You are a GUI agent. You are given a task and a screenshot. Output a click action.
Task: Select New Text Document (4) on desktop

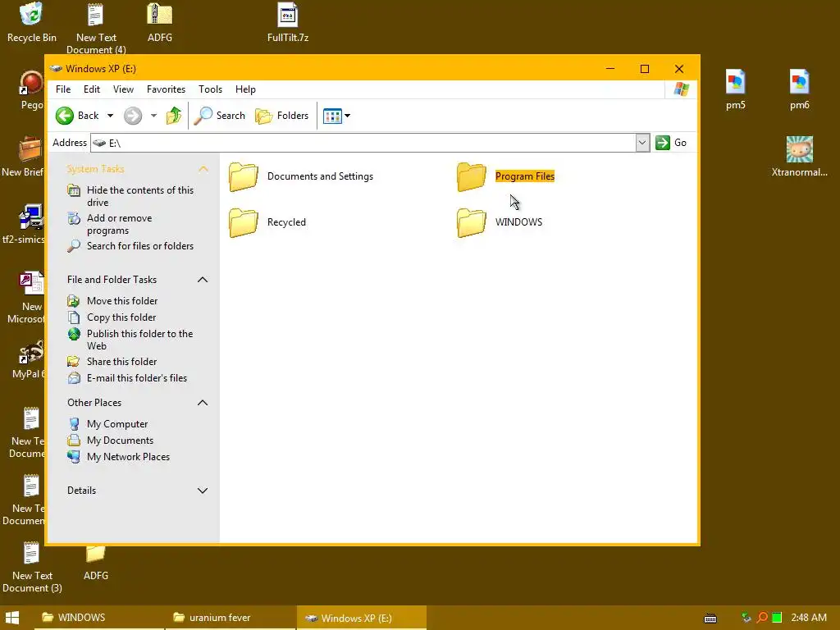[96, 28]
